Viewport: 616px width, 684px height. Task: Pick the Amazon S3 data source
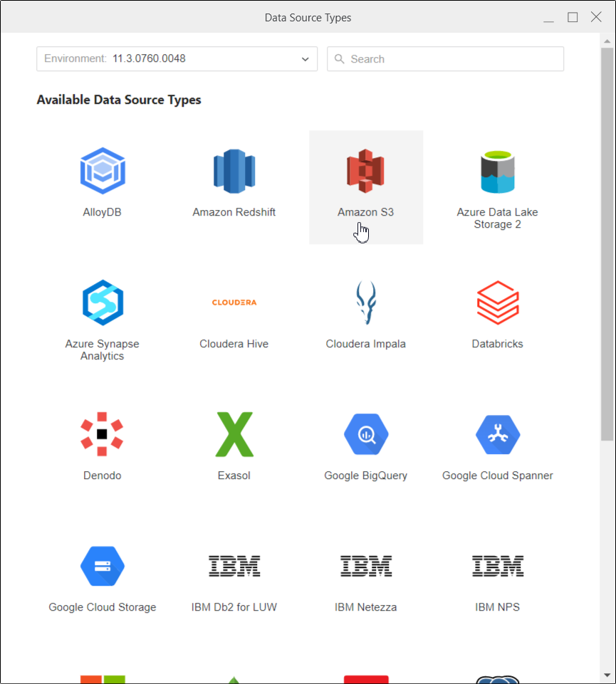[x=366, y=172]
